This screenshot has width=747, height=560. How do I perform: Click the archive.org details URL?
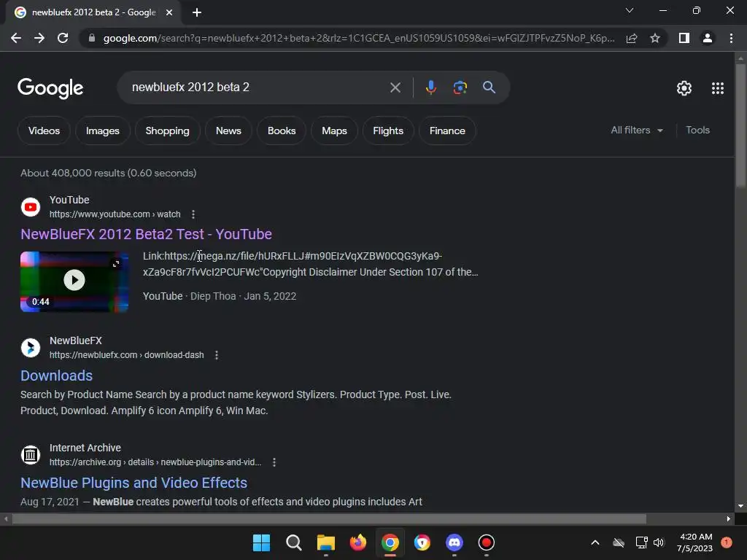(x=155, y=462)
